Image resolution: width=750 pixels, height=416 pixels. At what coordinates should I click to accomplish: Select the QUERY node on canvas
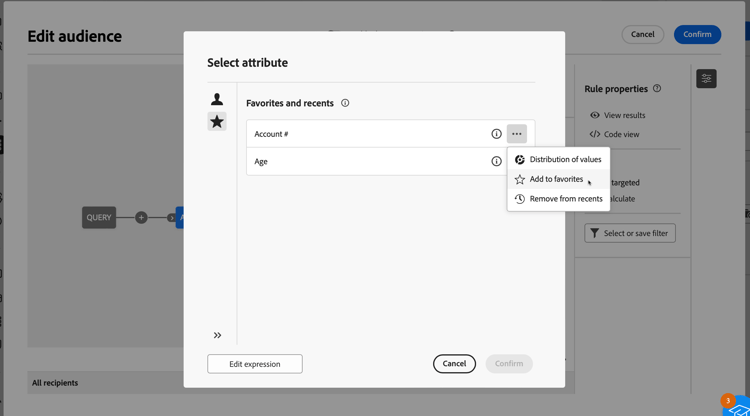point(99,218)
